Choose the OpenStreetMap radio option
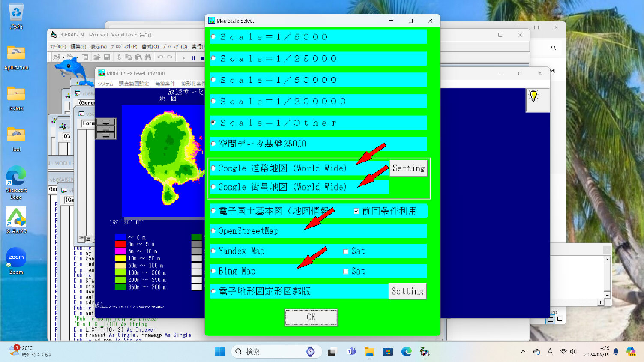This screenshot has width=644, height=362. 213,231
